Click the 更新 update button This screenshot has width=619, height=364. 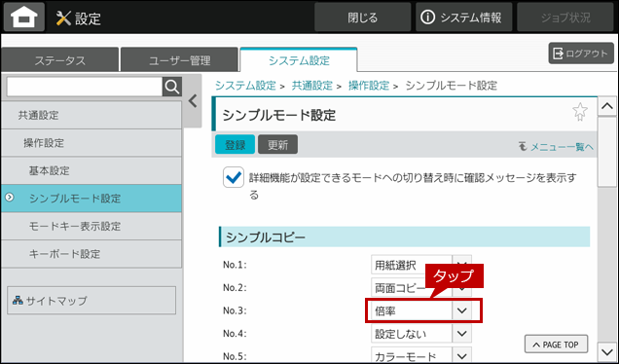(278, 145)
